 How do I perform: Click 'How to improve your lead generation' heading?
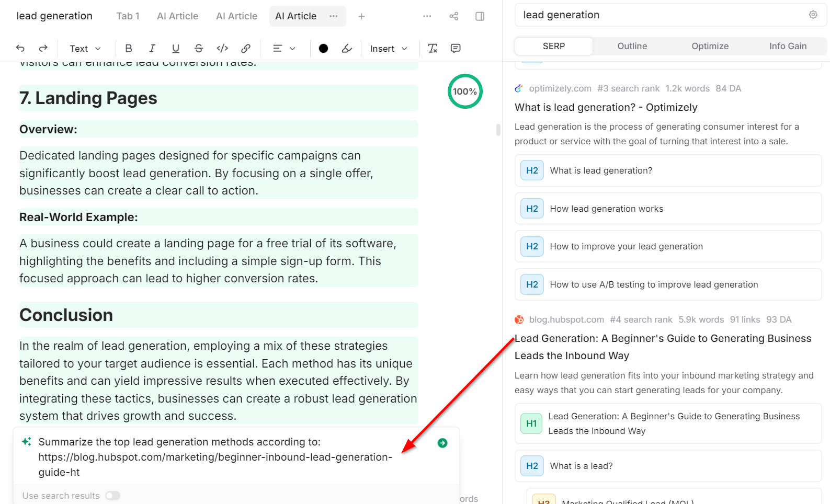668,246
